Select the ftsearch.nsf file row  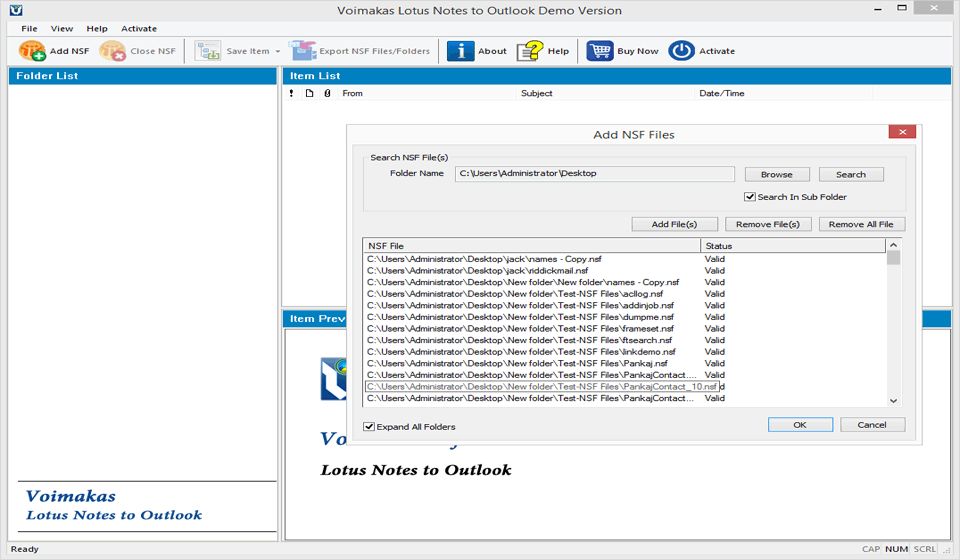click(x=624, y=340)
